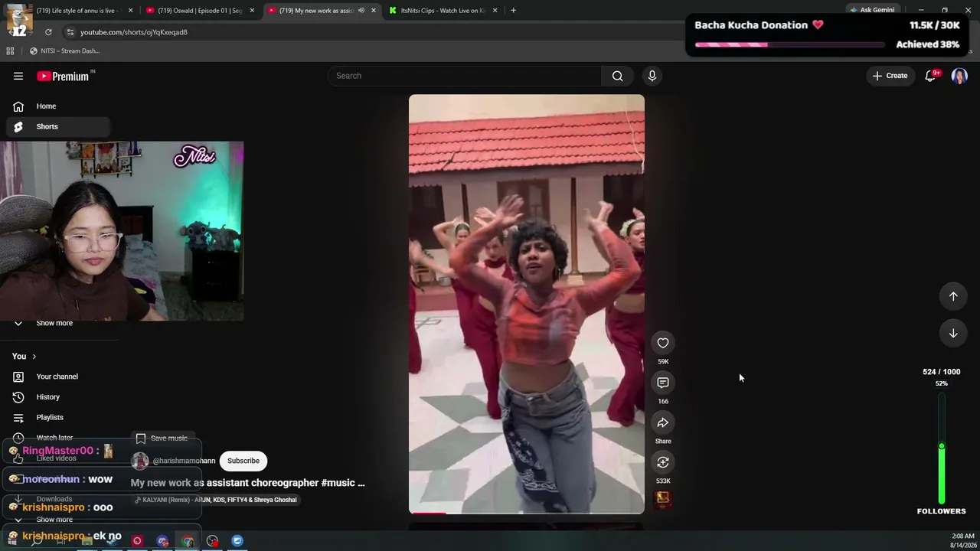Go to the previous Short
980x551 pixels.
(x=953, y=296)
